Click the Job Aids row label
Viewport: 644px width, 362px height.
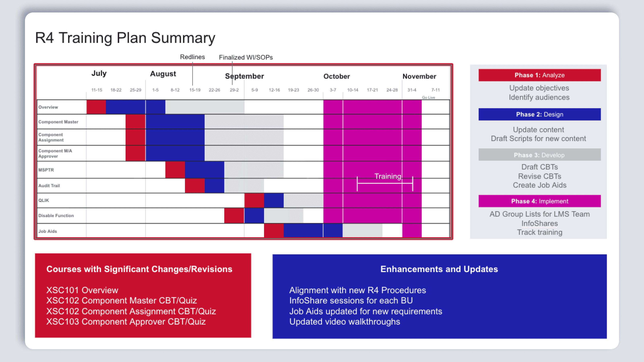pyautogui.click(x=47, y=231)
